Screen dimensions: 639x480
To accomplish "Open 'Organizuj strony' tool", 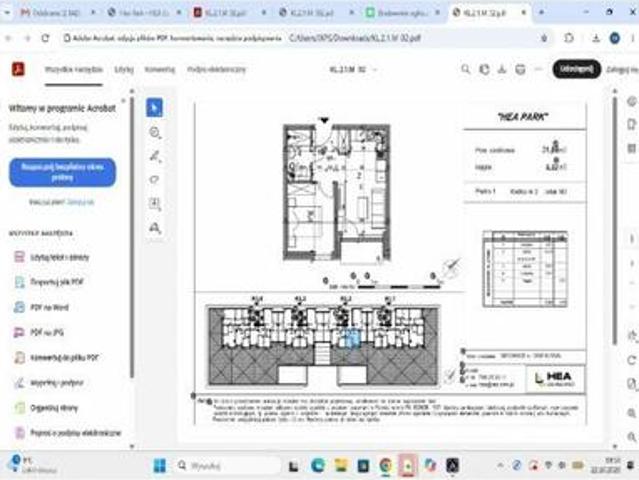I will 46,408.
